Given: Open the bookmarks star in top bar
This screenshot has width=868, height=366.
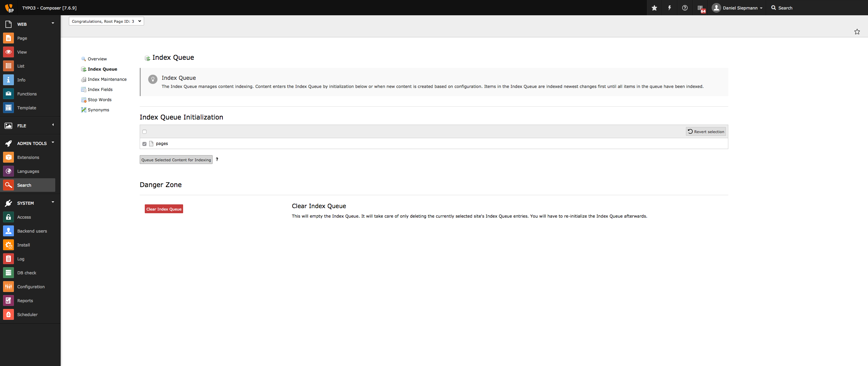Looking at the screenshot, I should [x=654, y=8].
